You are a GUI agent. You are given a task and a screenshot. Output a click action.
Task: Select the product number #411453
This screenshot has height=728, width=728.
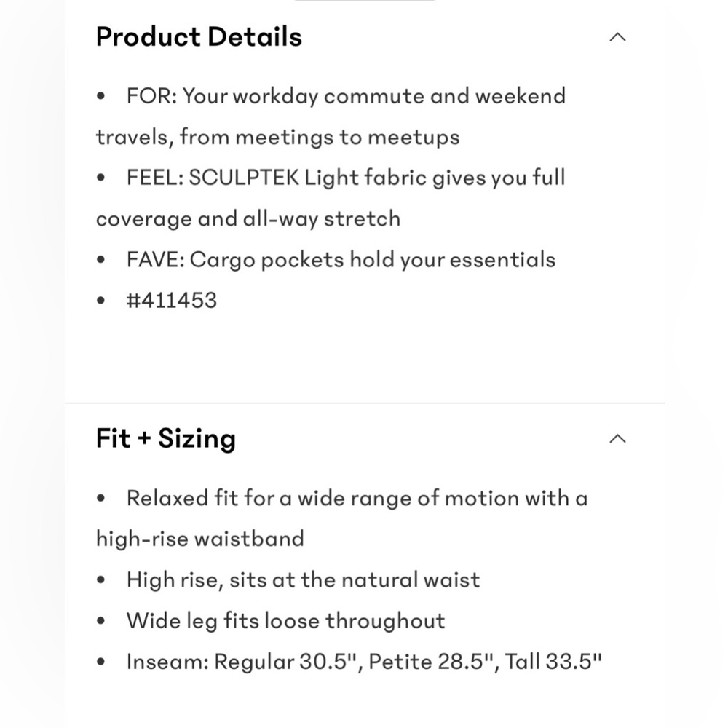click(x=171, y=301)
